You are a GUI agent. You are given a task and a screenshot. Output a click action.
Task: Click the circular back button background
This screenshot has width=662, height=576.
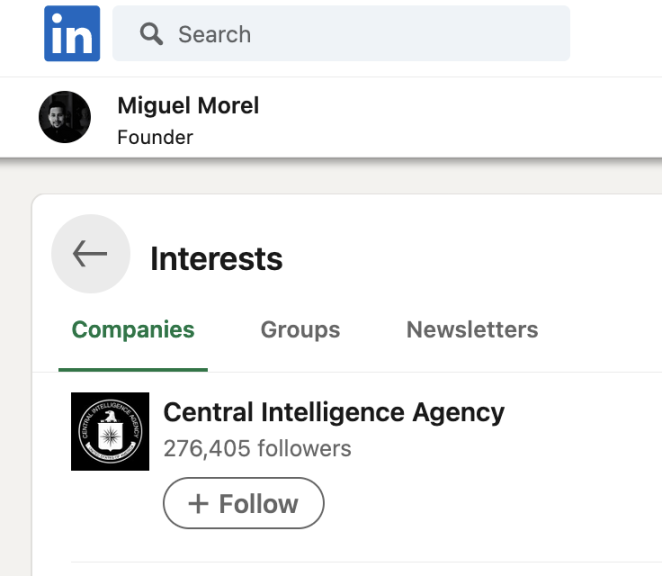coord(70,272)
